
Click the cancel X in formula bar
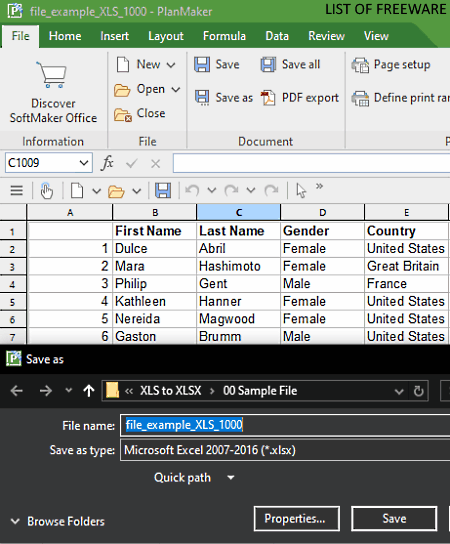[155, 163]
